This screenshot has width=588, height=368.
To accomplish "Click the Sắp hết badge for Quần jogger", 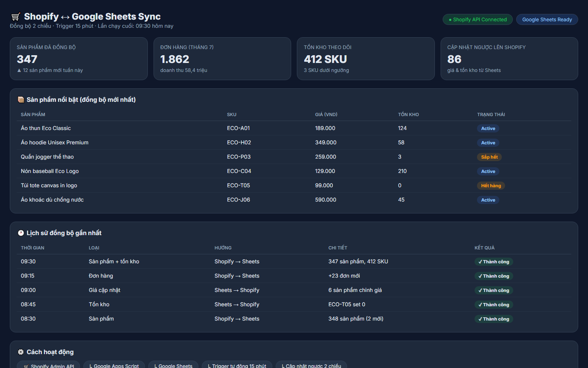I will tap(489, 157).
